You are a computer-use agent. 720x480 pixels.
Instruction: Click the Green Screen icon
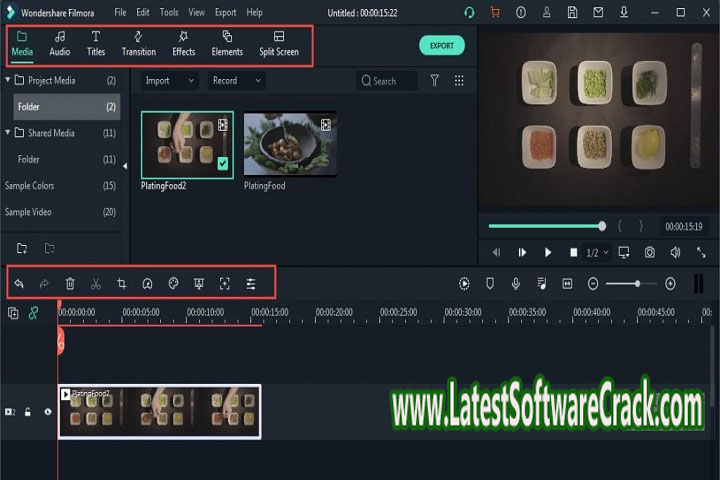click(x=199, y=283)
